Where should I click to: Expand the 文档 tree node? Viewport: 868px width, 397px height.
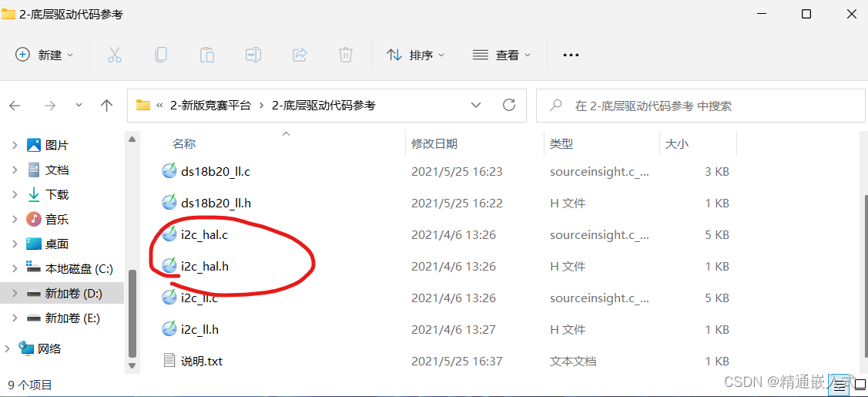pyautogui.click(x=15, y=170)
